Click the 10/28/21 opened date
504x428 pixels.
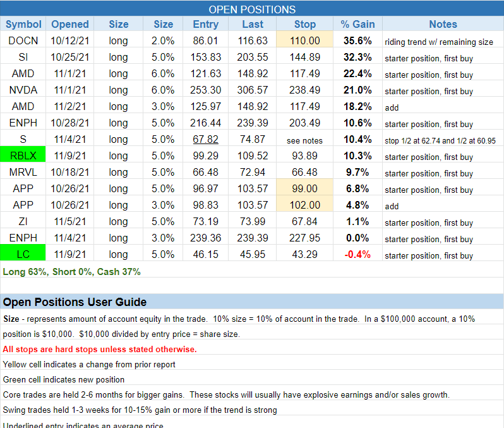coord(69,123)
